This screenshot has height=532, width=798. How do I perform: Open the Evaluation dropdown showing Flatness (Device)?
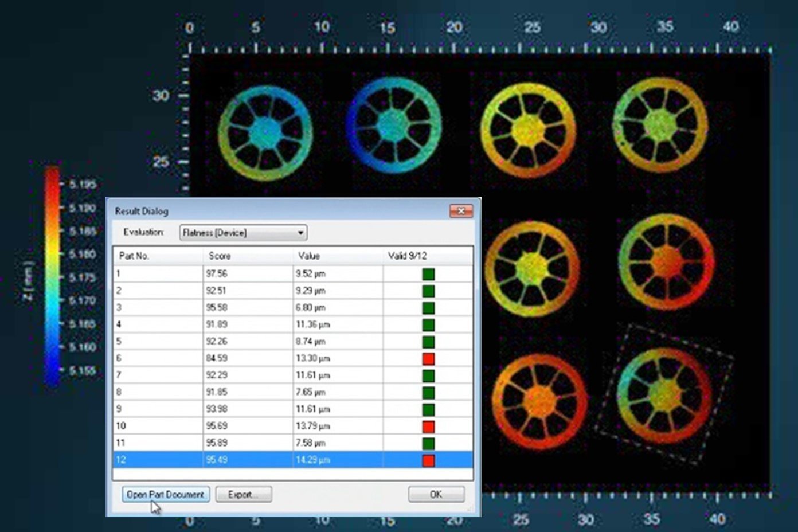pyautogui.click(x=243, y=233)
